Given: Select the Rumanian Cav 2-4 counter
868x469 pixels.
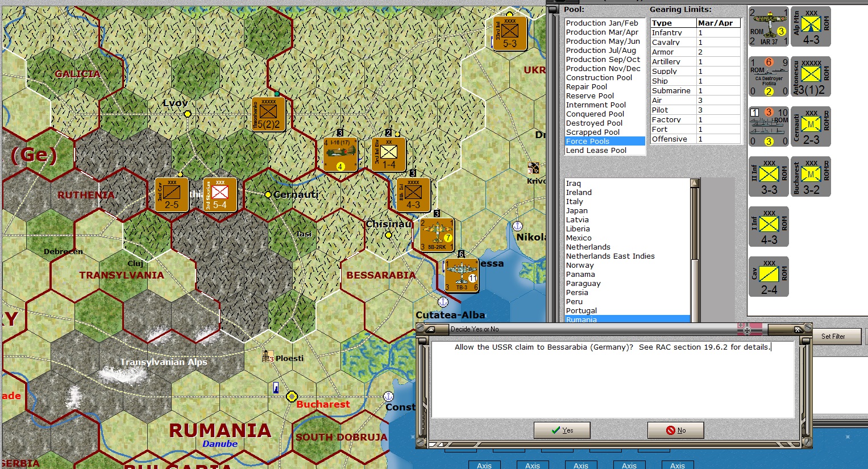Looking at the screenshot, I should point(769,277).
